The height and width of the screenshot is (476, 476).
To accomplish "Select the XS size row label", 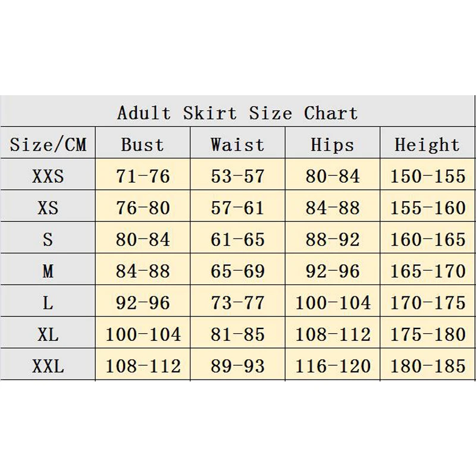I will (x=48, y=208).
